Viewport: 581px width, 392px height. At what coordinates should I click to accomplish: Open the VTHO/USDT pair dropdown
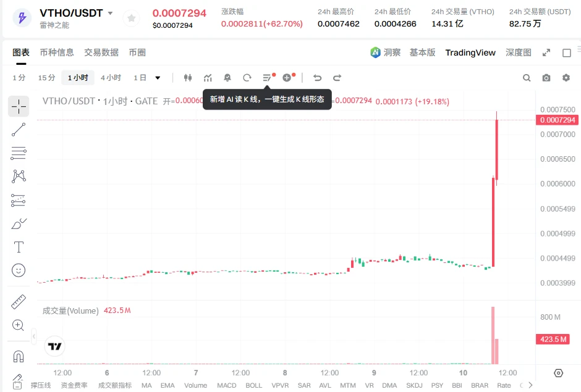110,13
